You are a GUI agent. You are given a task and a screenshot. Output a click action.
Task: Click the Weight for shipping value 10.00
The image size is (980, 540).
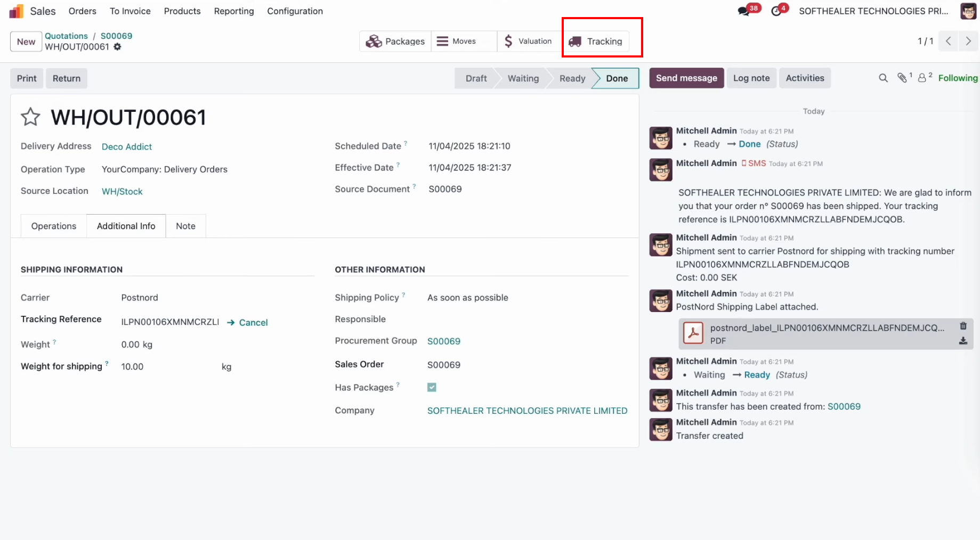click(132, 367)
